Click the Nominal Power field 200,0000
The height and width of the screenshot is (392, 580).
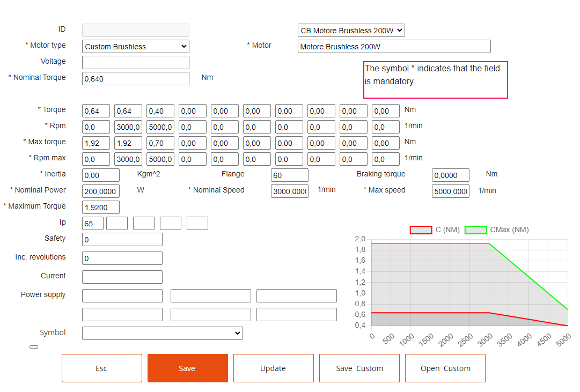pyautogui.click(x=101, y=191)
